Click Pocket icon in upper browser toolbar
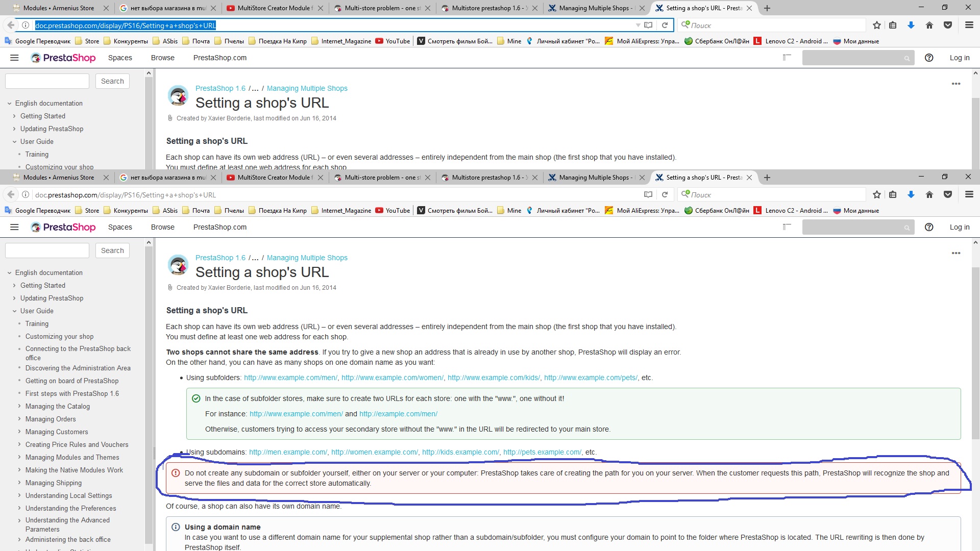This screenshot has height=551, width=980. coord(948,25)
